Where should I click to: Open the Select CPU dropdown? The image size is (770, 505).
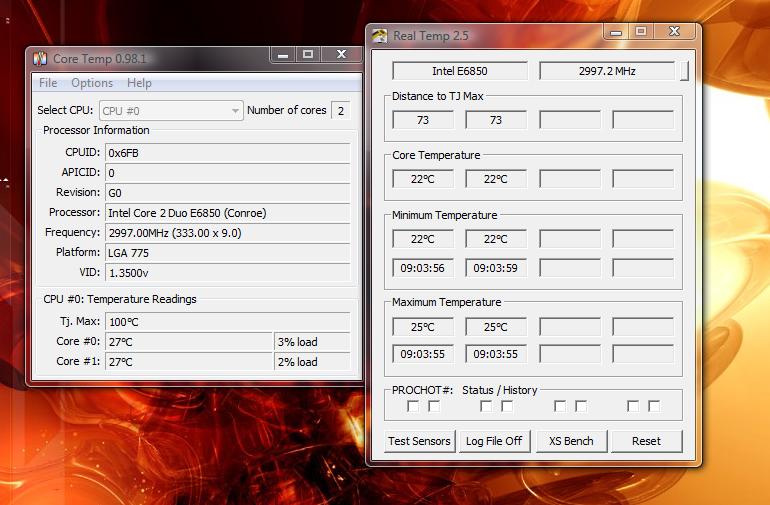pos(171,111)
